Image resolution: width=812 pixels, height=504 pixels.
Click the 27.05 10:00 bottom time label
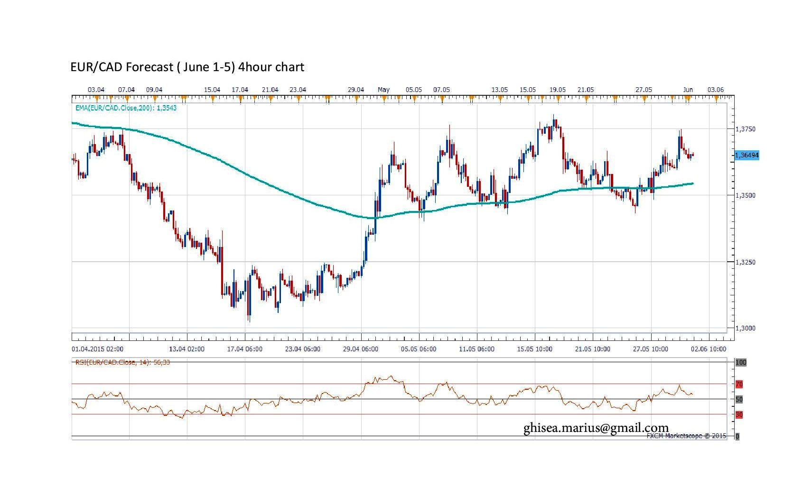(650, 349)
